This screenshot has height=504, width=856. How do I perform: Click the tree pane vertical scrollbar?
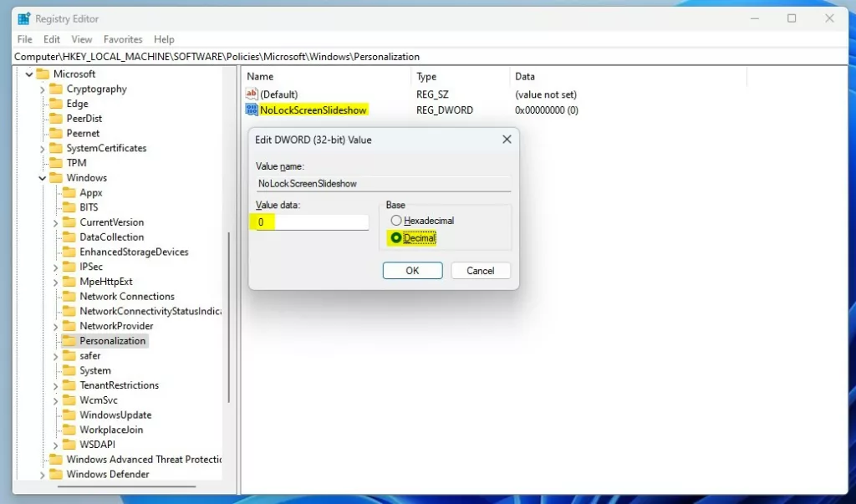(x=229, y=317)
